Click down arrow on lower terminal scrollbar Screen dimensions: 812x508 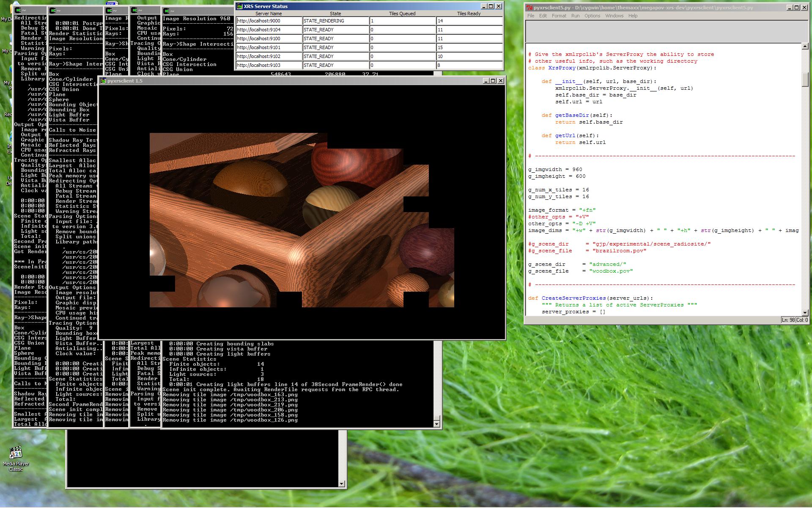(341, 483)
